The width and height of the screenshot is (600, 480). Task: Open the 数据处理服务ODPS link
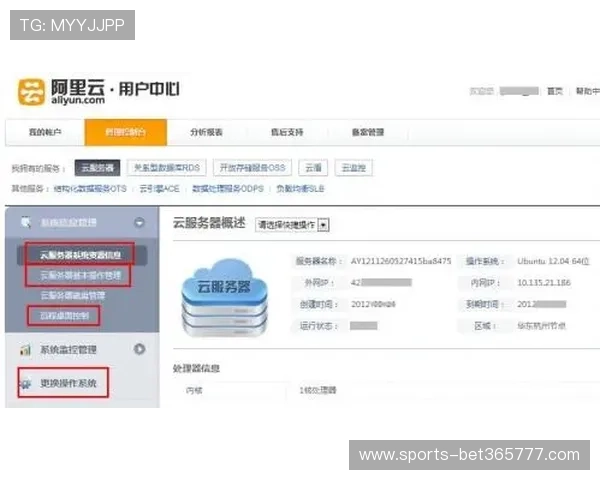[x=228, y=189]
